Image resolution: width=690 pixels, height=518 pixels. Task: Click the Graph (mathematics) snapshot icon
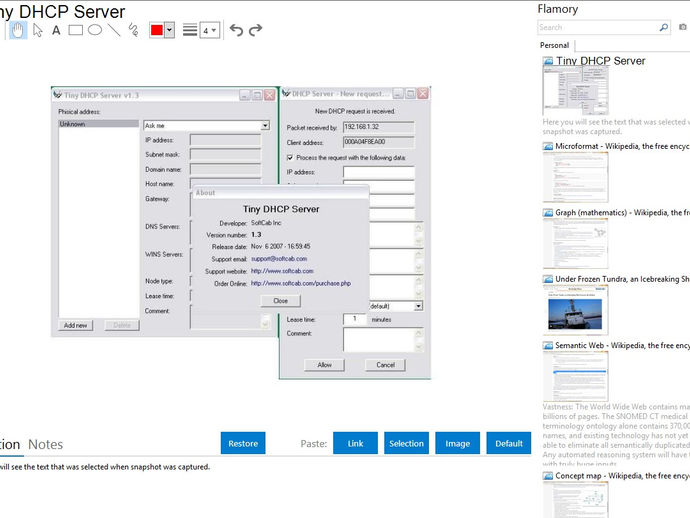(548, 213)
